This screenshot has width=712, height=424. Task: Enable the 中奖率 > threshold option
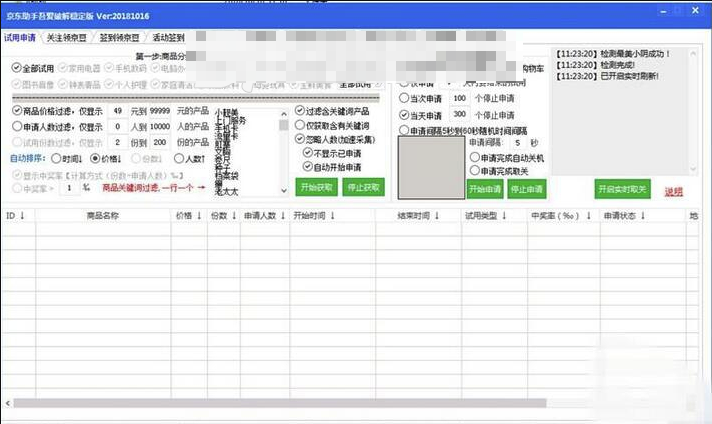click(33, 188)
